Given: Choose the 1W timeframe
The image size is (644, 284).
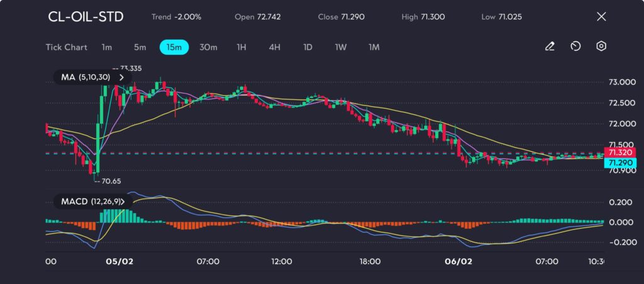Looking at the screenshot, I should pyautogui.click(x=340, y=47).
